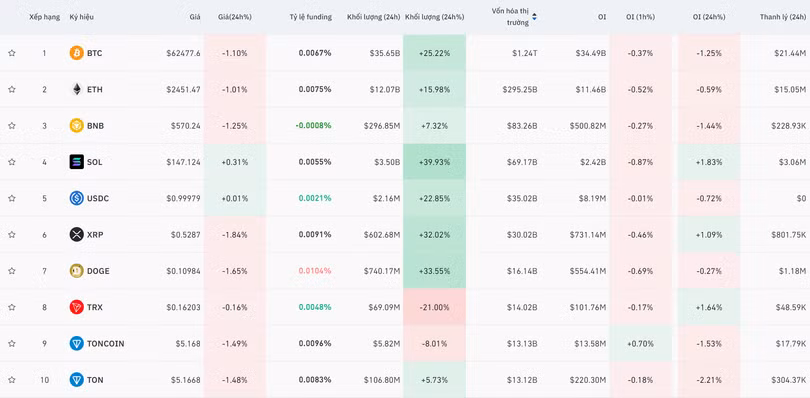The width and height of the screenshot is (810, 398).
Task: Open the SOL symbol link
Action: pos(95,162)
